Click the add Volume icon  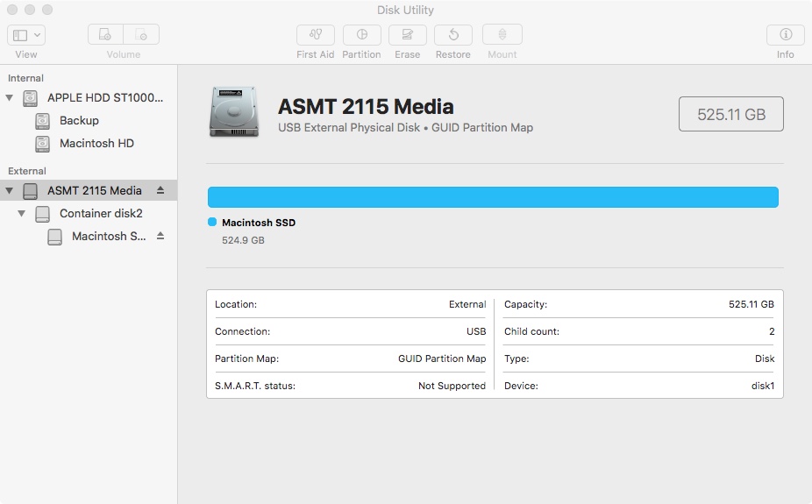pos(105,35)
